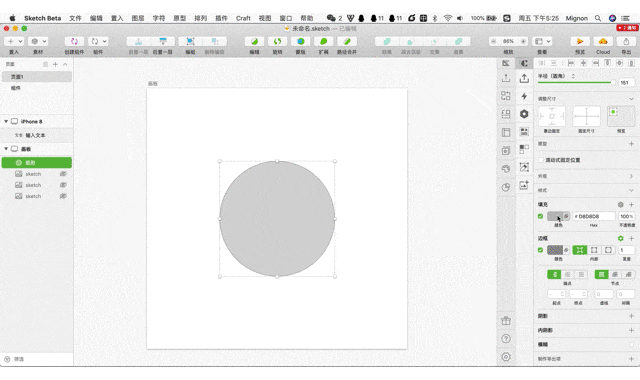The width and height of the screenshot is (640, 380).
Task: Click the Rotate tool in the toolbar
Action: pyautogui.click(x=278, y=41)
